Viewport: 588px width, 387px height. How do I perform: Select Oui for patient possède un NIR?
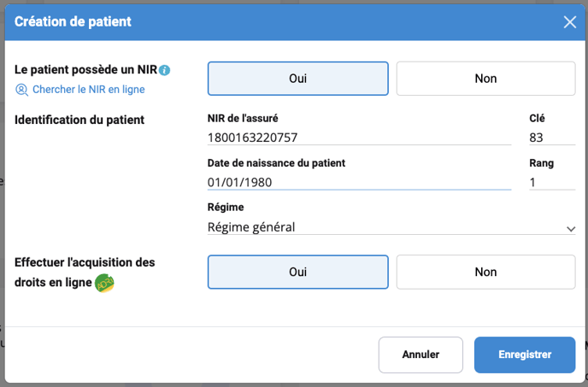297,79
